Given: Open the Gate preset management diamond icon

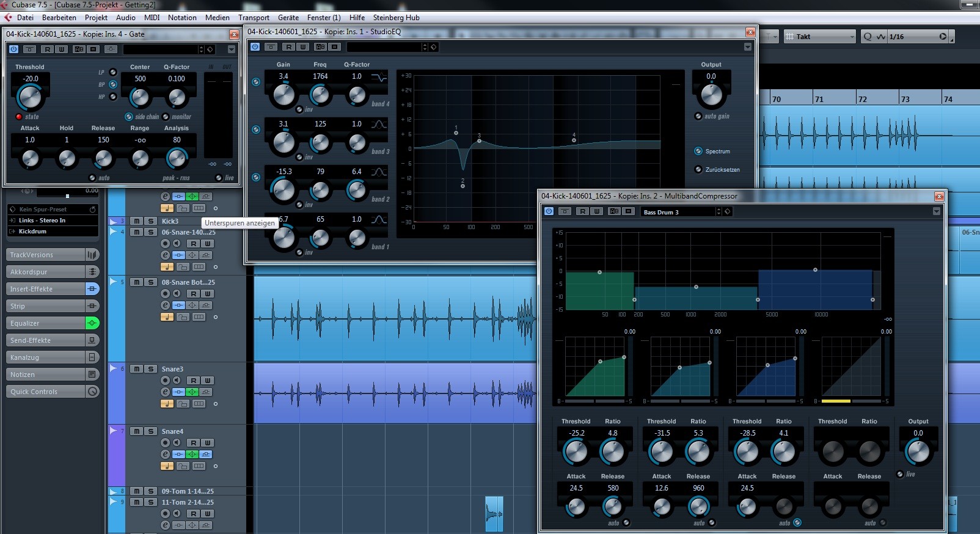Looking at the screenshot, I should [210, 49].
